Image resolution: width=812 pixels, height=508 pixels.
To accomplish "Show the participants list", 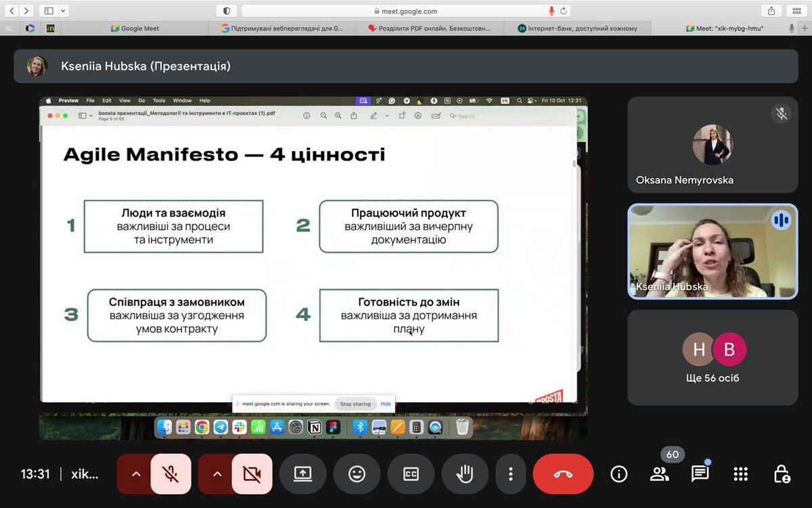I will (x=659, y=474).
